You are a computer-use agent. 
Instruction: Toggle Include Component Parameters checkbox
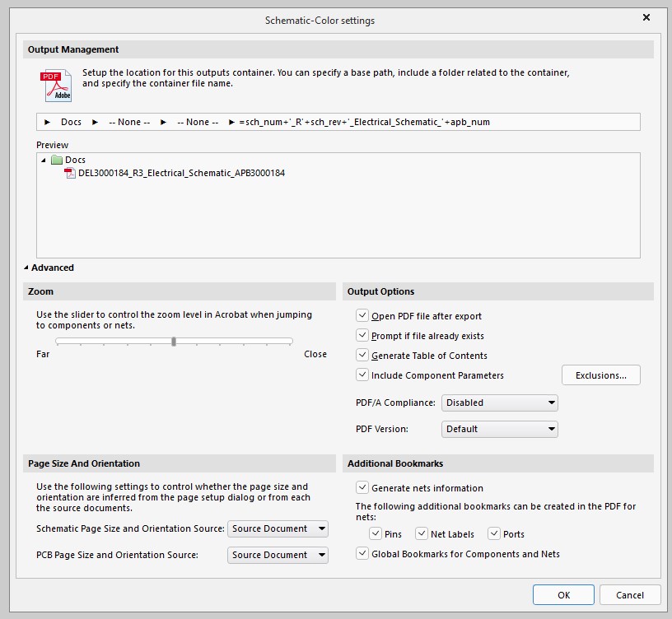coord(362,375)
